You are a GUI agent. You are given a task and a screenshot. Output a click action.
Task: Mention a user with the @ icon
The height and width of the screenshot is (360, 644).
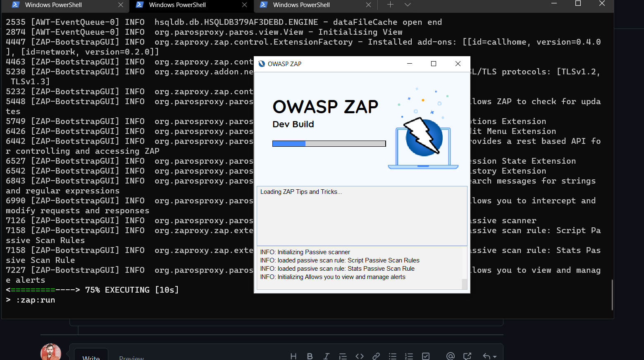coord(450,356)
